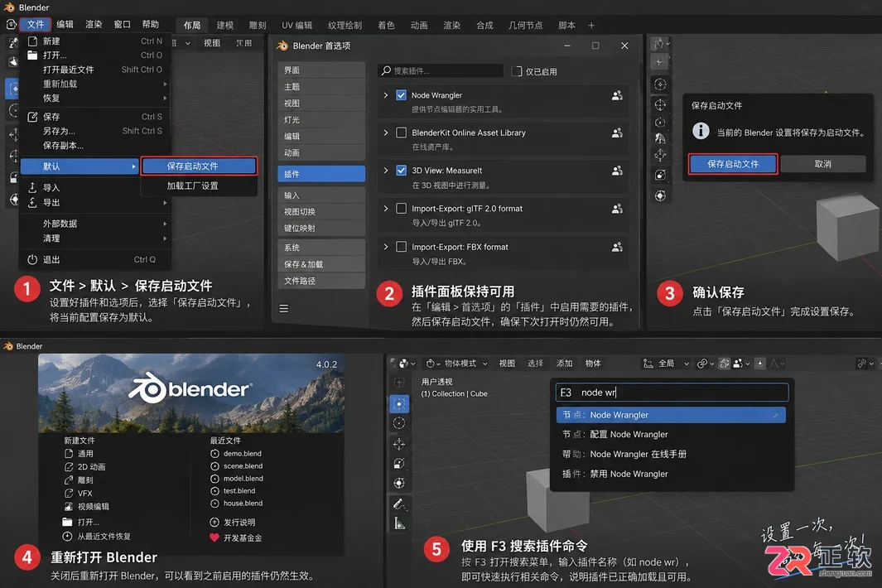This screenshot has height=588, width=882.
Task: Expand the Node Wrangler add-on details
Action: 386,95
